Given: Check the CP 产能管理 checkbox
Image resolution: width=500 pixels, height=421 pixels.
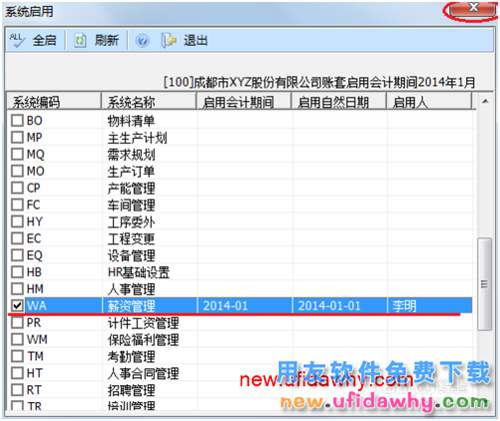Looking at the screenshot, I should pyautogui.click(x=17, y=188).
